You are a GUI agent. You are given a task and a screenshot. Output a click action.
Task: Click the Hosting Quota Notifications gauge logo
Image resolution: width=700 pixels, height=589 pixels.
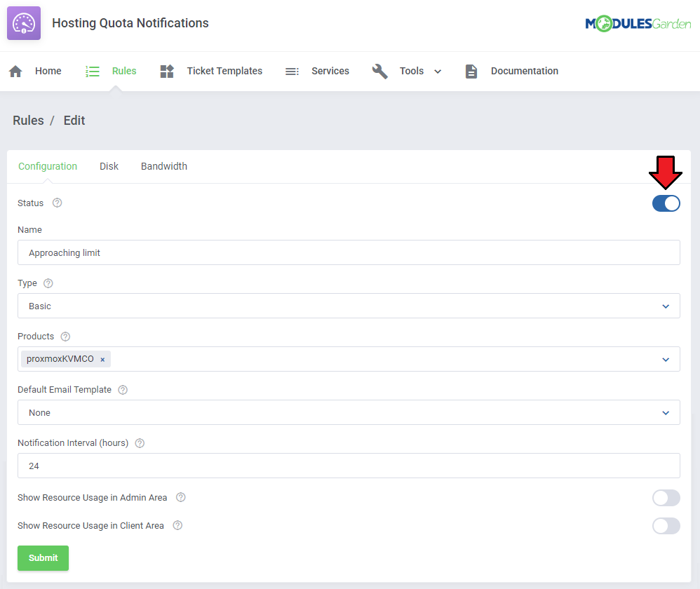(x=24, y=23)
